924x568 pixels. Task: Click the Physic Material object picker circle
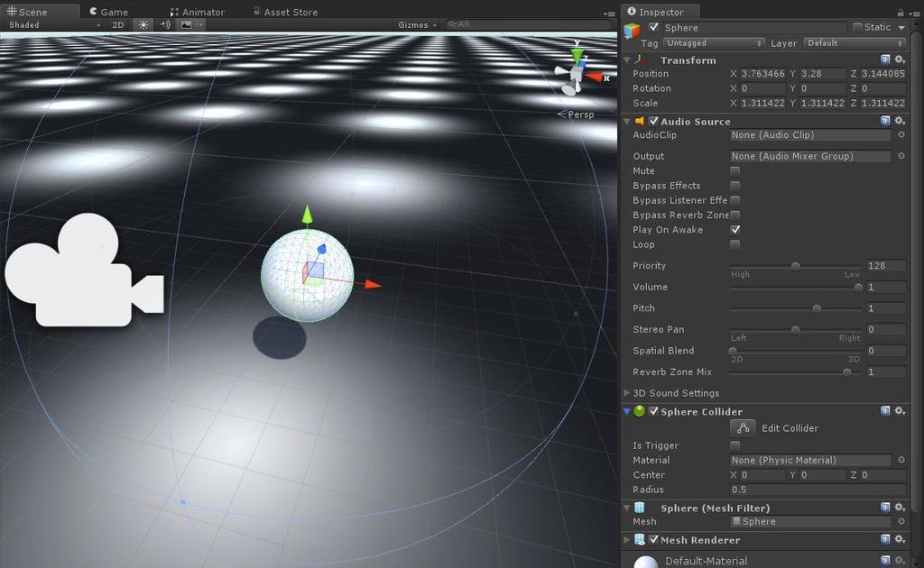click(x=901, y=460)
